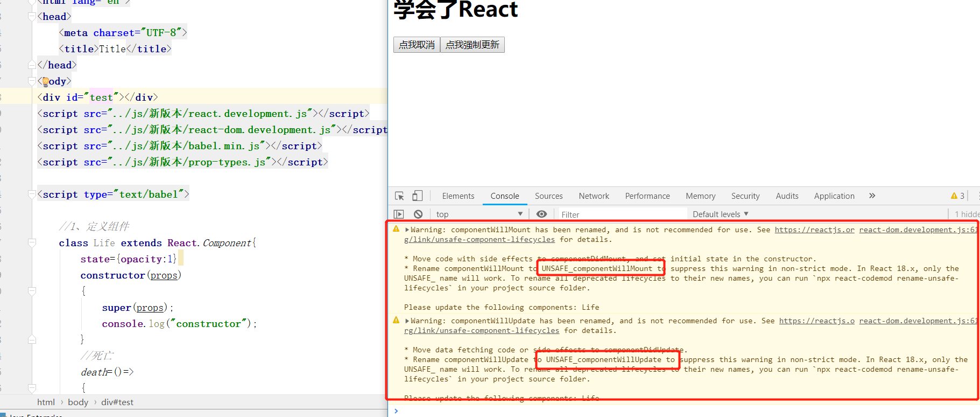Open the Security tab
Screen dimensions: 980x417
point(745,196)
